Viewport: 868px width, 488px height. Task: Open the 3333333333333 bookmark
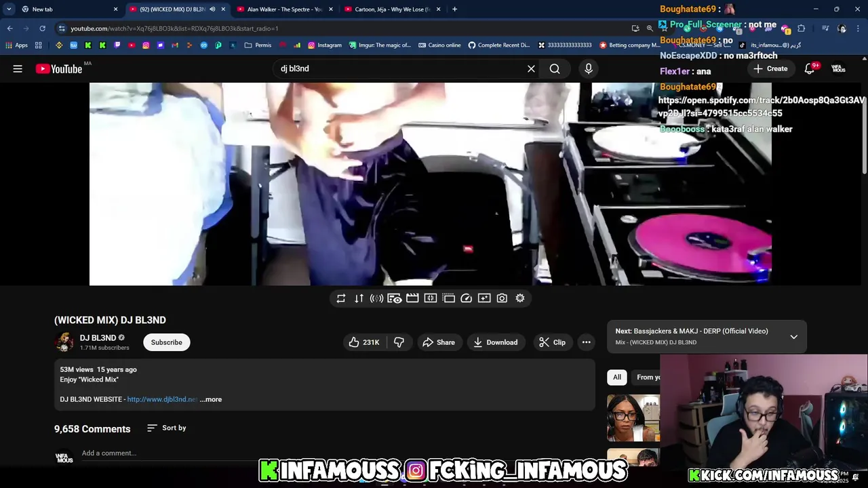pos(565,45)
